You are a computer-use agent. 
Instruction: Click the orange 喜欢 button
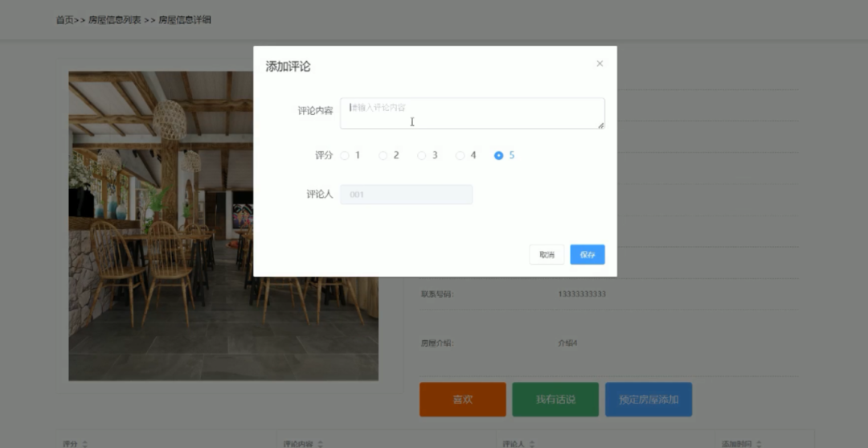click(463, 399)
